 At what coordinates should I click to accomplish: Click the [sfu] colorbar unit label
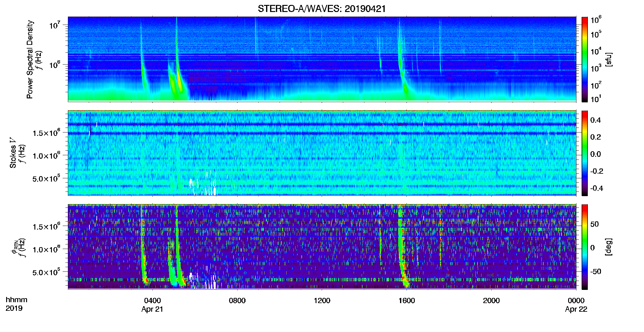coord(609,60)
